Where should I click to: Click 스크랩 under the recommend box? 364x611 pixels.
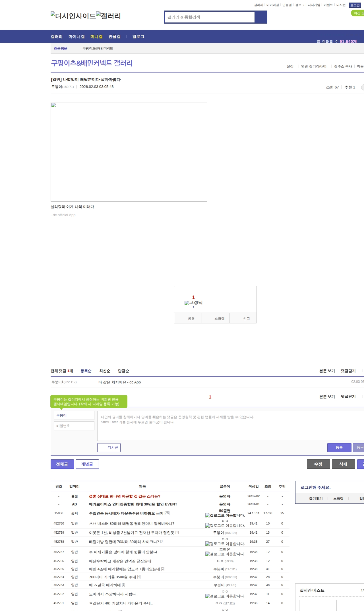coord(216,318)
